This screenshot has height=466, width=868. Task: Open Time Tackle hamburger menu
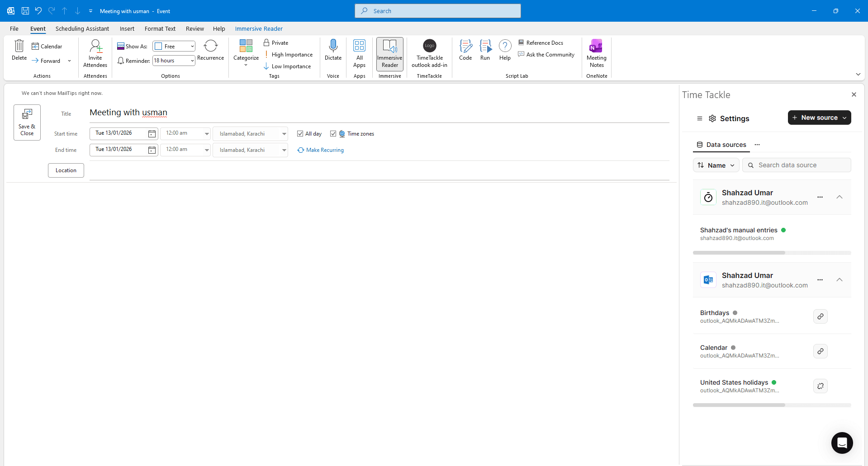click(x=700, y=118)
